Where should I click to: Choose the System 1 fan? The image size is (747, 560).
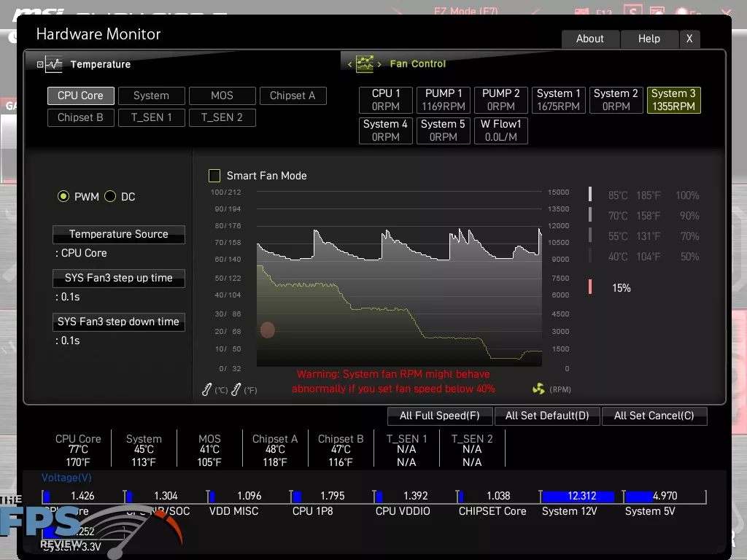tap(558, 100)
